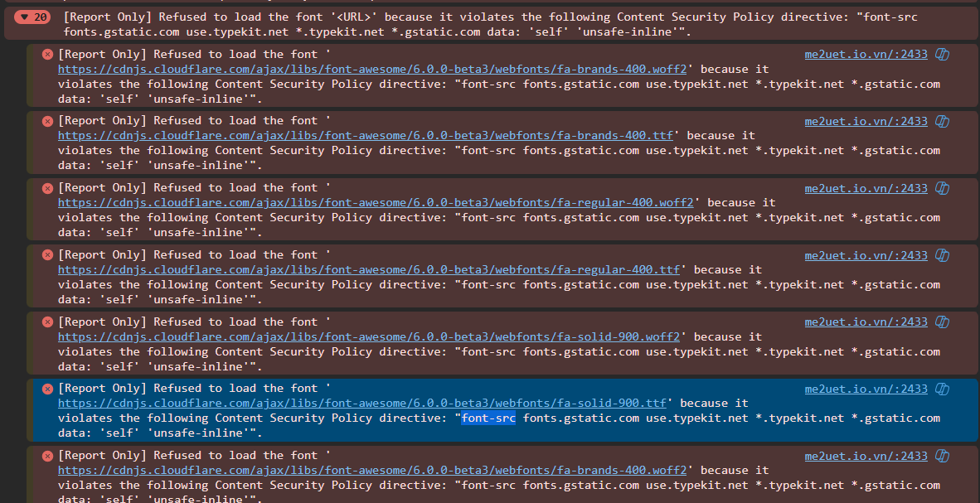Click the red error icon of fa-brands-400.ttf message
Screen dimensions: 980x503
(x=47, y=121)
